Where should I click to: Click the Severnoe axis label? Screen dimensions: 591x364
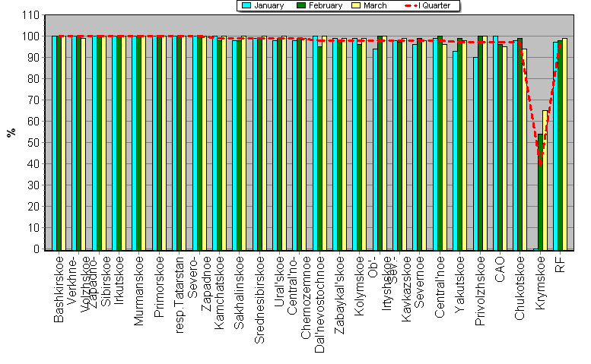click(x=420, y=282)
